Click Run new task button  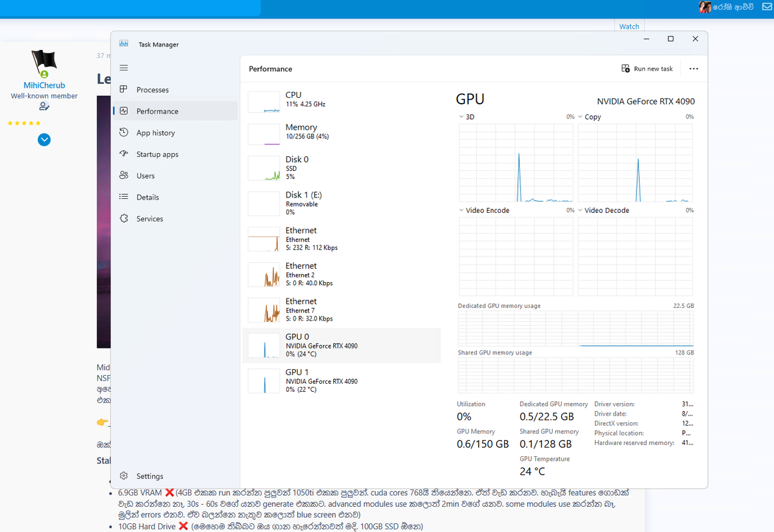point(647,68)
